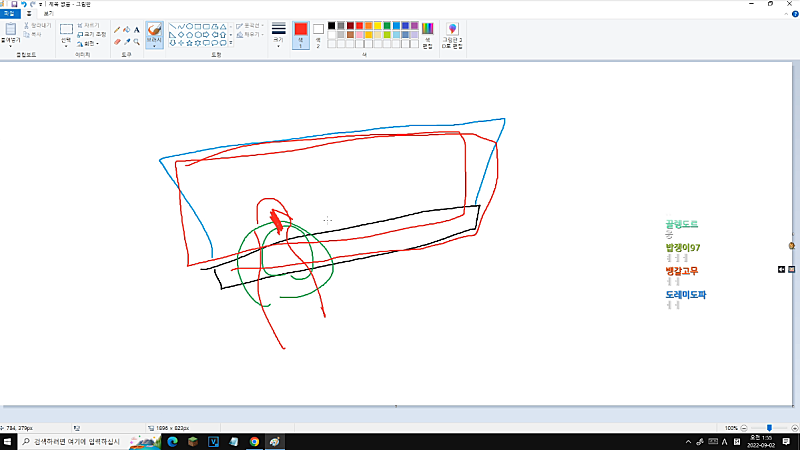Choose the Triangle shape

click(x=223, y=27)
